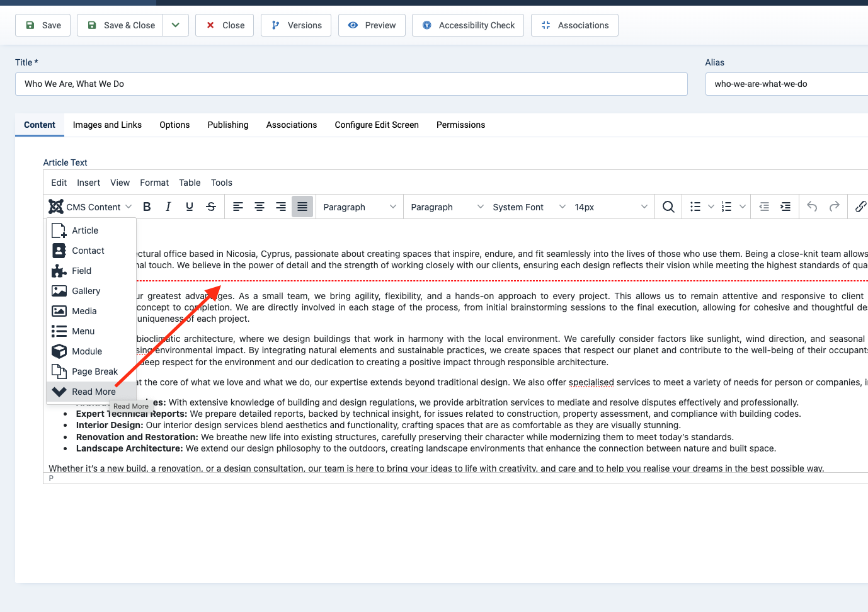Viewport: 868px width, 612px height.
Task: Open Configure Edit Screen tab
Action: pos(377,125)
